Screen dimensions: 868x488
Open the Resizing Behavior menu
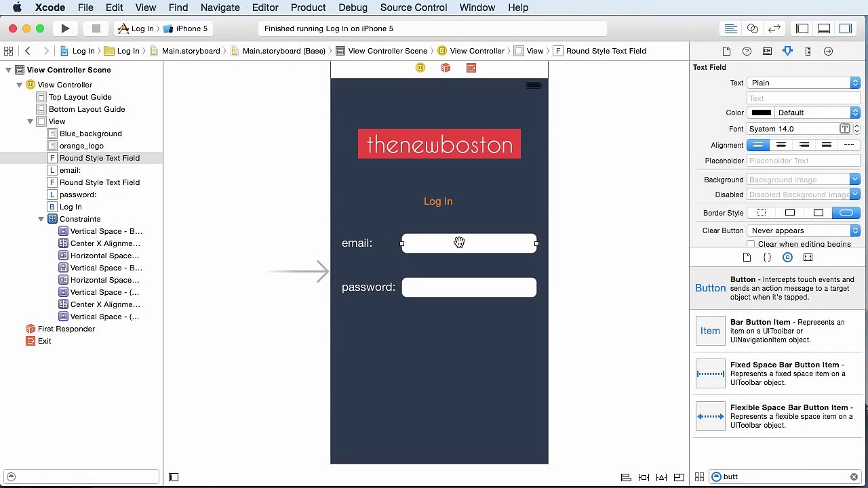tap(679, 477)
